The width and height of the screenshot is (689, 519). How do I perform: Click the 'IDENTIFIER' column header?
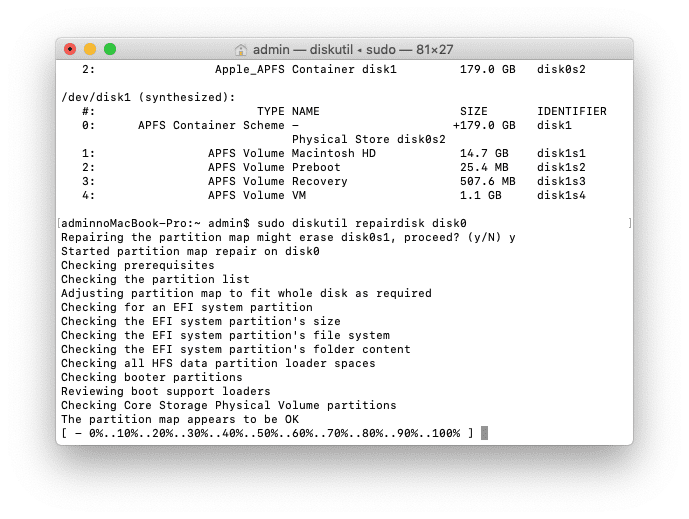click(x=572, y=111)
